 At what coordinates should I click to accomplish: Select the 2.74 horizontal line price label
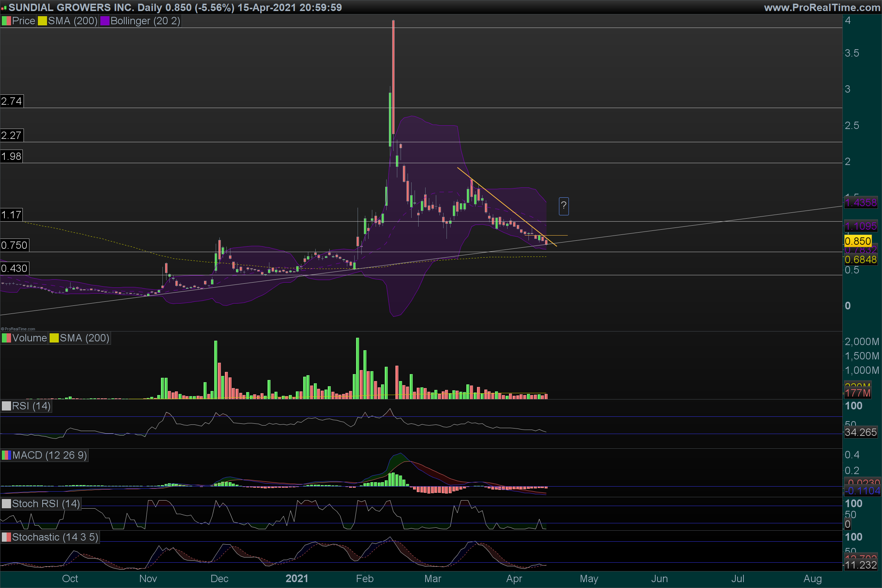(12, 101)
